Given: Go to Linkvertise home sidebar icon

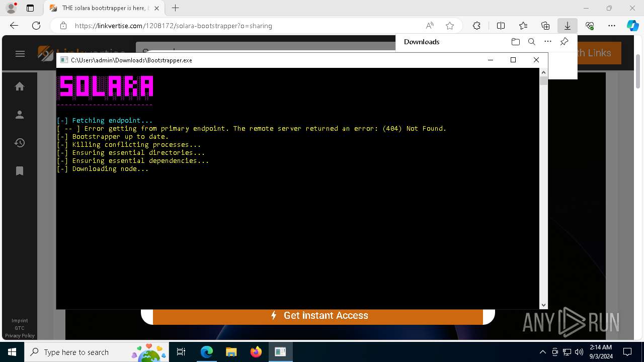Looking at the screenshot, I should click(20, 86).
